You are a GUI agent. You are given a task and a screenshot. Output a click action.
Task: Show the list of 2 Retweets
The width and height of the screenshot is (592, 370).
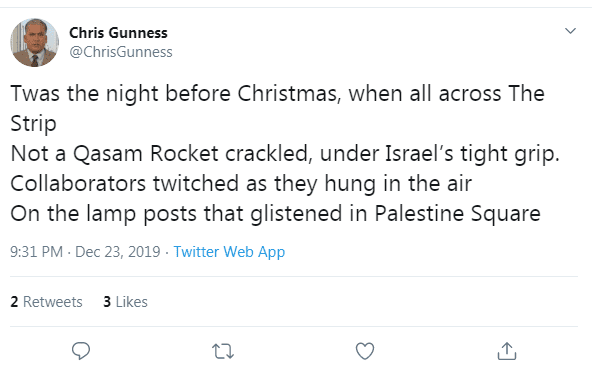(46, 302)
